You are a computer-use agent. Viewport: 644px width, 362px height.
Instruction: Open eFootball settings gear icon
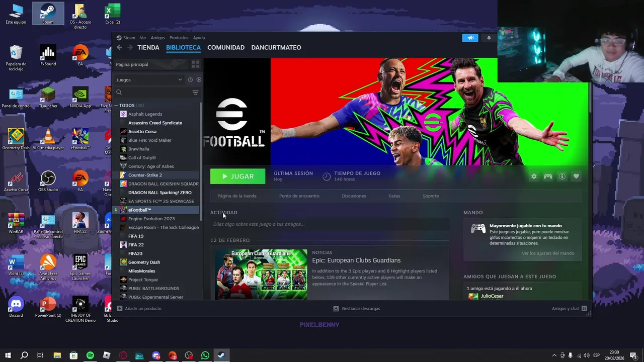[x=534, y=176]
